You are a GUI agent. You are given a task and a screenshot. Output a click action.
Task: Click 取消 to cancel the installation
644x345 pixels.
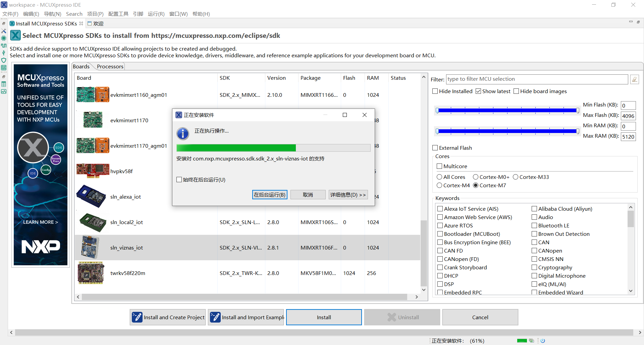(308, 195)
